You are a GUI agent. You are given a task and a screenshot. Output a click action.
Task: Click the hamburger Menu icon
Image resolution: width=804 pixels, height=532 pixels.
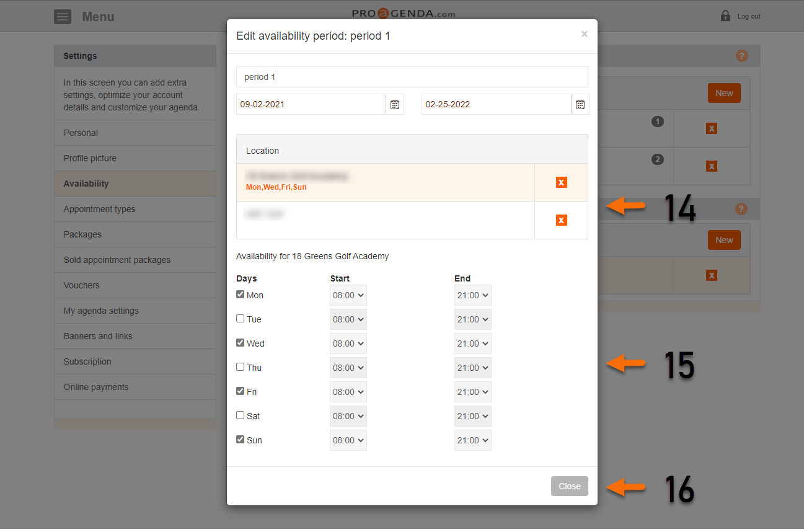point(63,16)
